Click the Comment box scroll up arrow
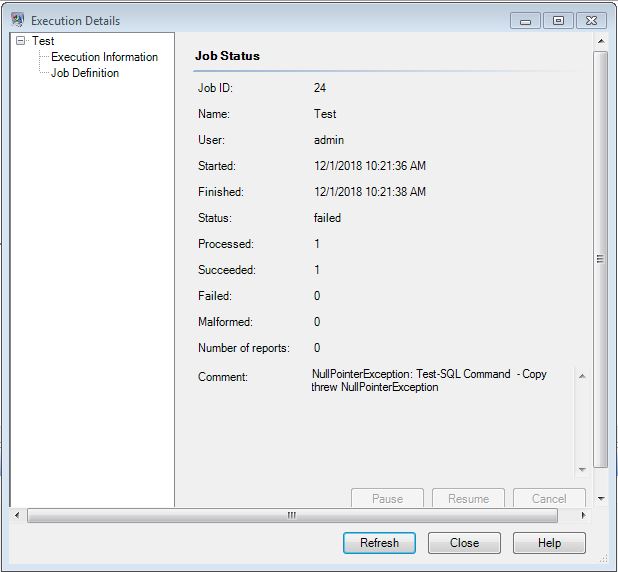 click(x=582, y=377)
